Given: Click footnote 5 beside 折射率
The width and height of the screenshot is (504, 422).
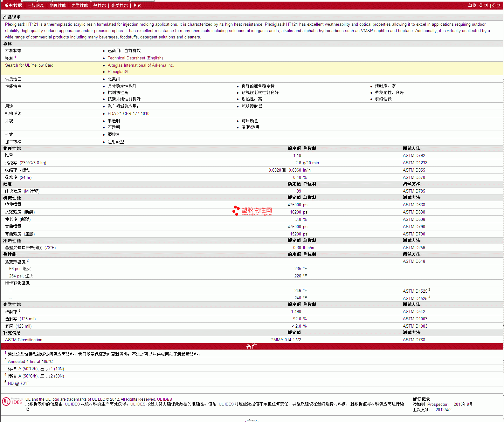Looking at the screenshot, I should pos(19,310).
